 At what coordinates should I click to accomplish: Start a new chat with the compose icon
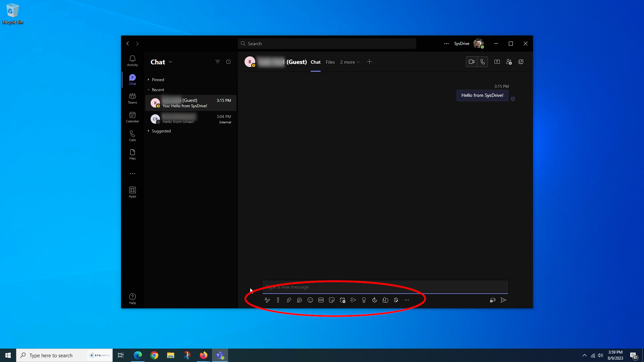tap(229, 62)
